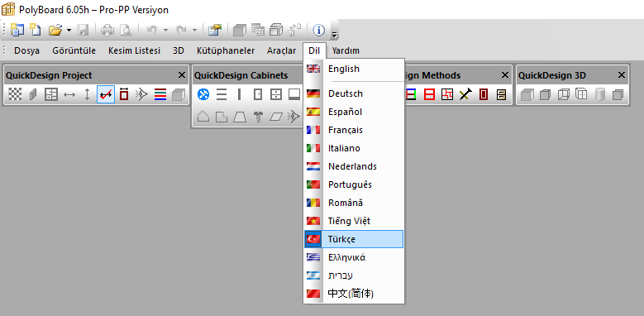The height and width of the screenshot is (316, 644).
Task: Click the open folder icon
Action: click(x=55, y=30)
